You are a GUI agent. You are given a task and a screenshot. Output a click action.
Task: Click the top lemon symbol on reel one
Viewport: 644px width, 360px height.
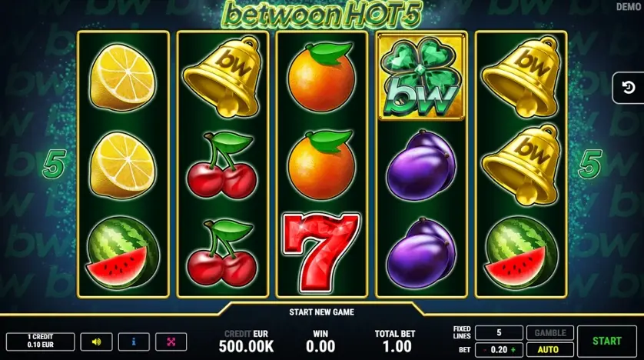coord(123,78)
